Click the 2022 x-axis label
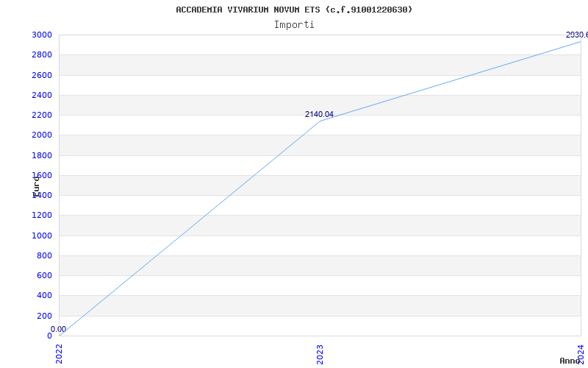588x368 pixels. 59,355
